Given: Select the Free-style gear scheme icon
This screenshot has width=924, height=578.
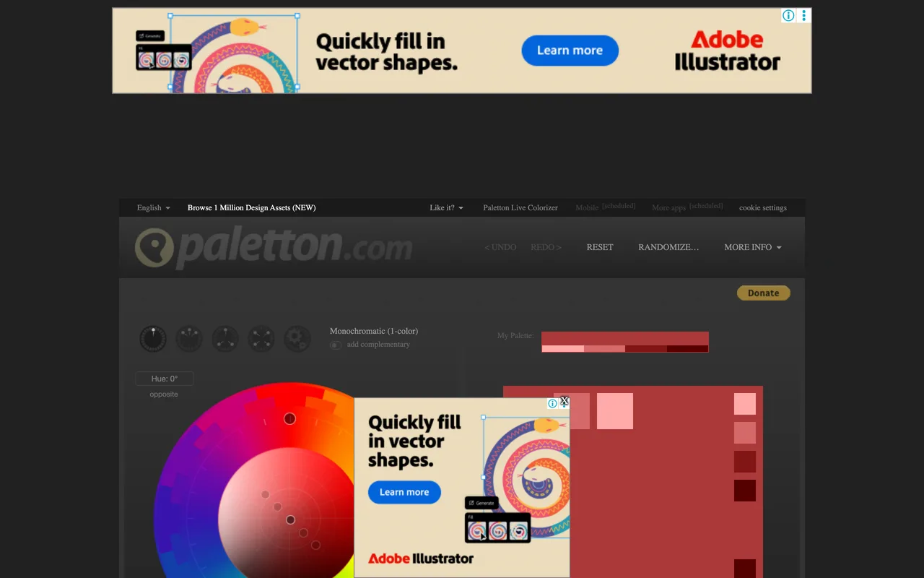Looking at the screenshot, I should click(297, 339).
